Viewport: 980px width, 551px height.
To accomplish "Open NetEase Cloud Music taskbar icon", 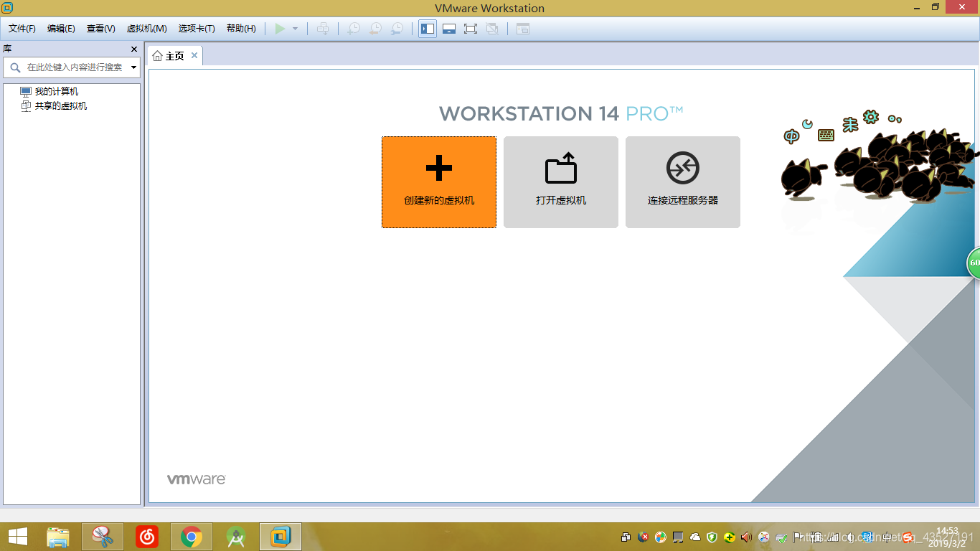I will click(147, 537).
